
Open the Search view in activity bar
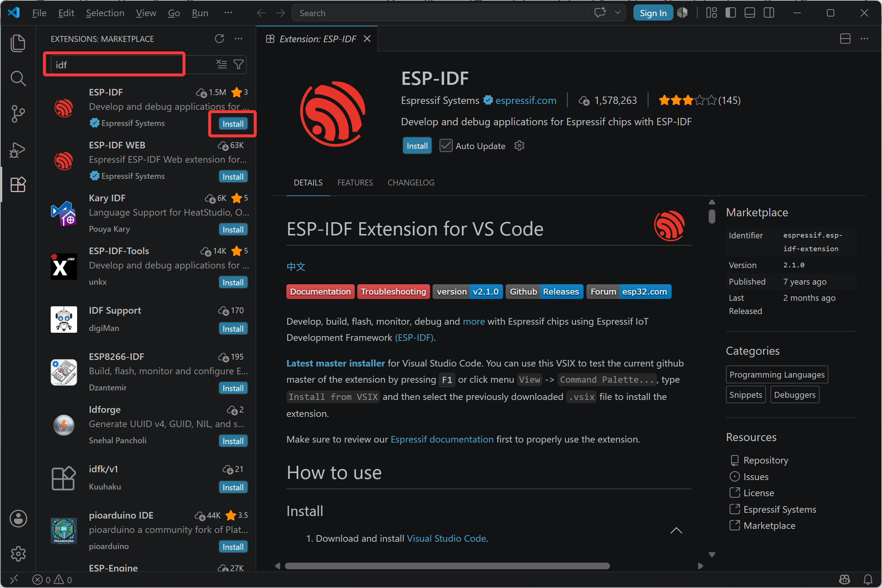18,78
